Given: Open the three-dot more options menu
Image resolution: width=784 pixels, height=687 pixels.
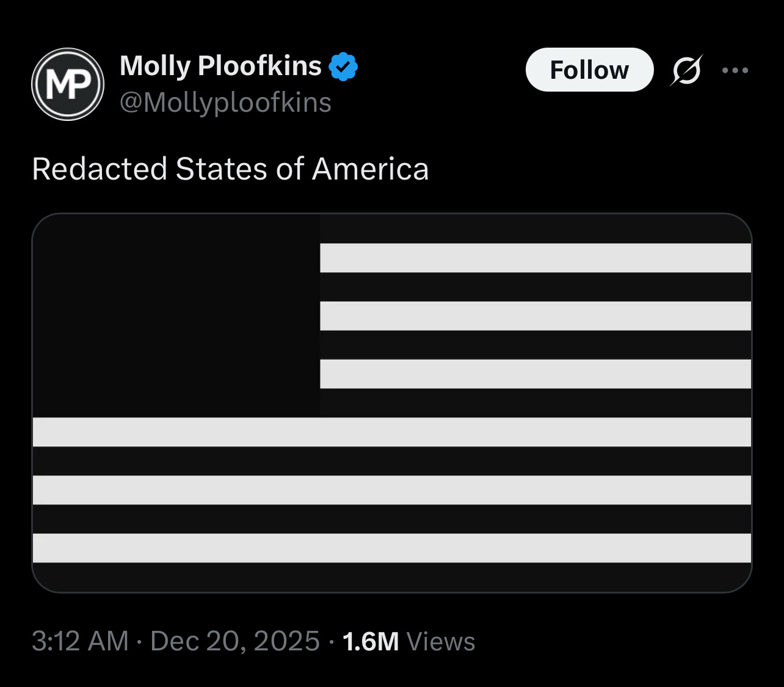Looking at the screenshot, I should [x=735, y=70].
